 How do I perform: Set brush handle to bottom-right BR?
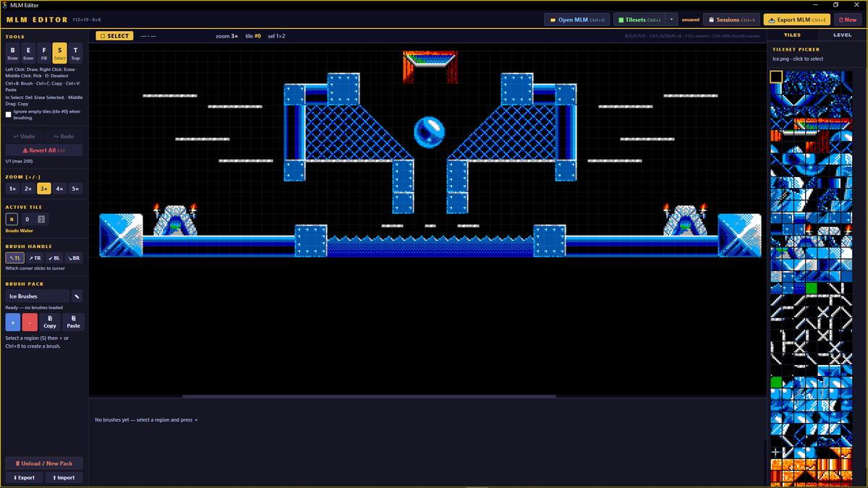click(x=74, y=257)
